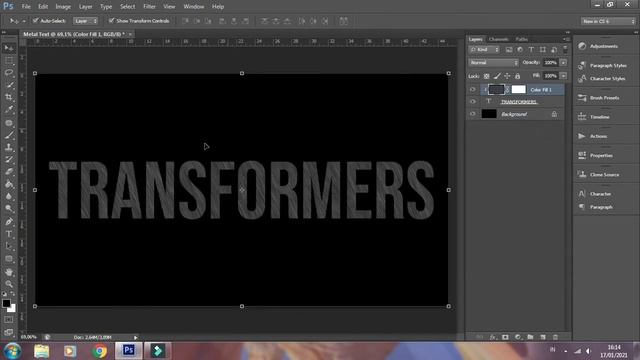Toggle Show Transform Controls checkbox
The image size is (640, 360).
(x=111, y=20)
